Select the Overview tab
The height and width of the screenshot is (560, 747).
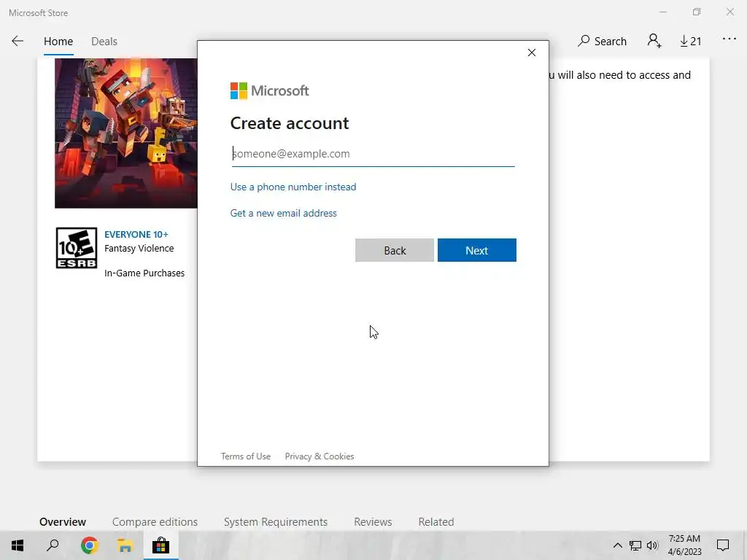[63, 522]
